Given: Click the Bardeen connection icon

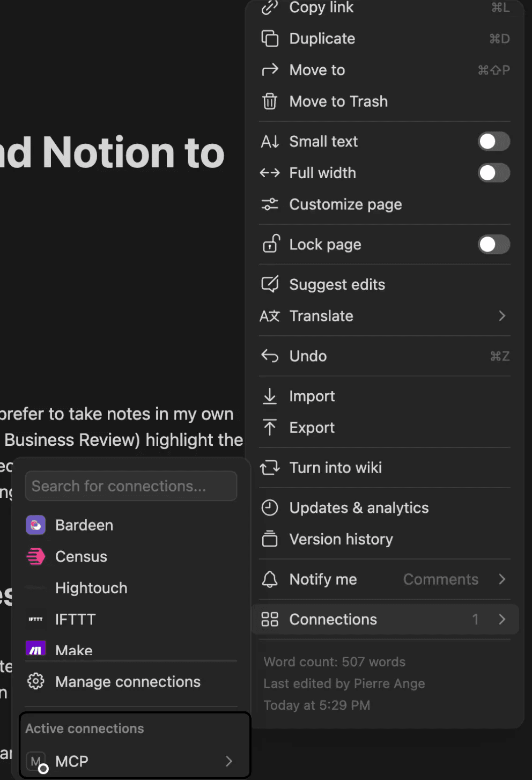Looking at the screenshot, I should tap(36, 525).
